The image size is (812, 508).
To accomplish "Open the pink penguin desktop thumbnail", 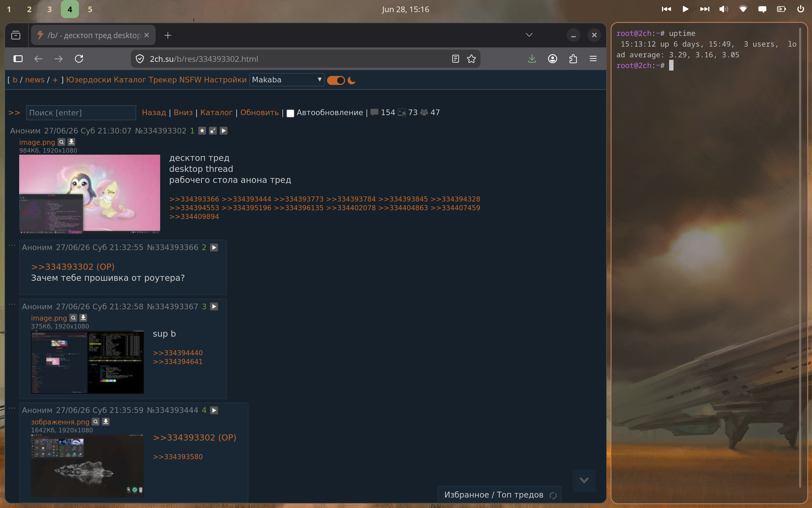I will [x=90, y=194].
